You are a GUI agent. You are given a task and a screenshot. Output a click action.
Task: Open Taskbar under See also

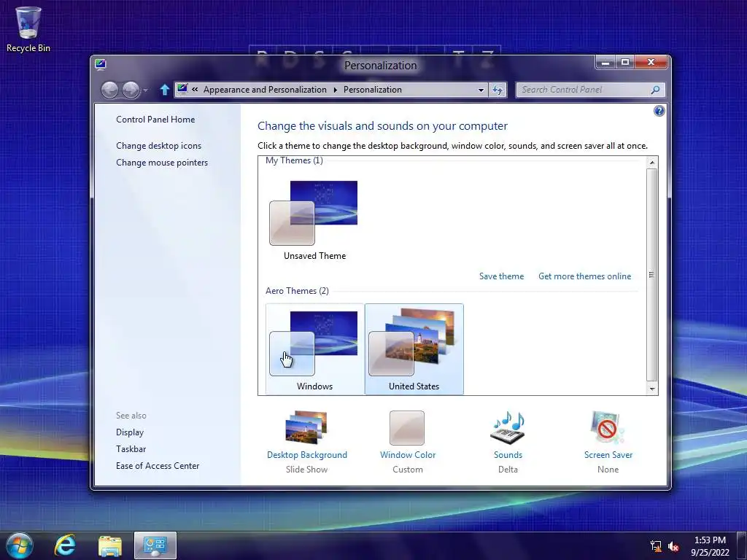point(131,449)
